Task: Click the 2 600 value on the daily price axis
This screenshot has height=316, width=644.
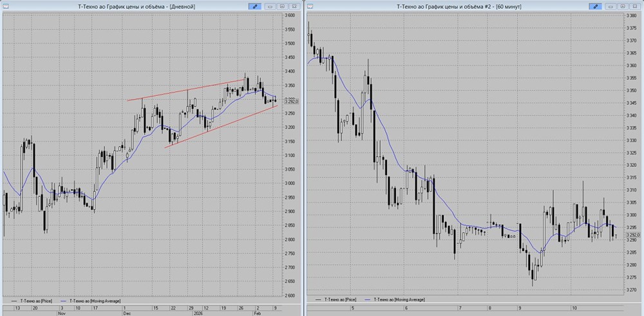Action: click(x=290, y=295)
